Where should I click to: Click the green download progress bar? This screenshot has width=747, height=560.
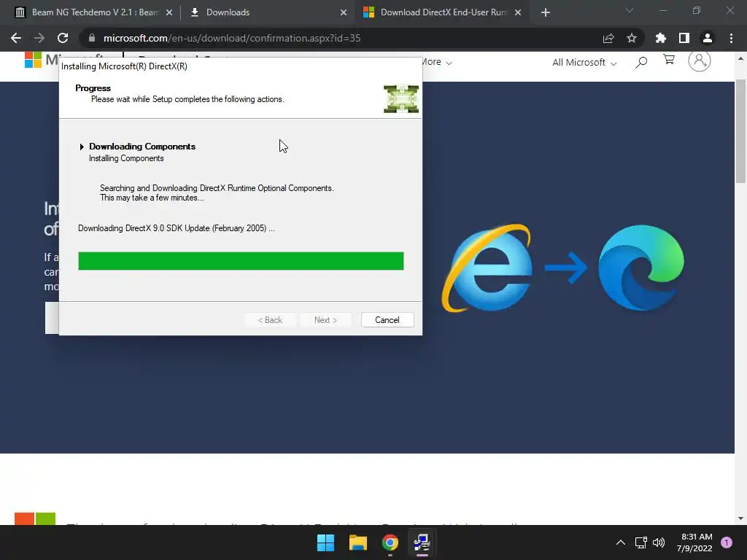[x=241, y=261]
